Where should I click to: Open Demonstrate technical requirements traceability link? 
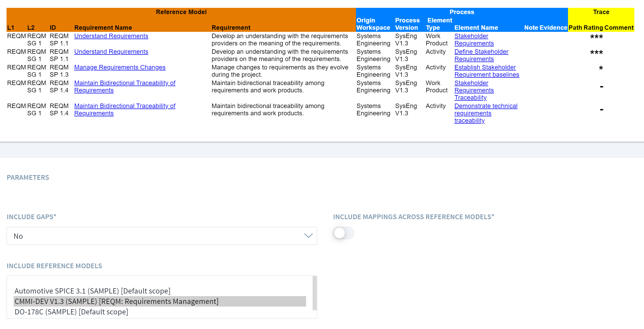point(485,106)
